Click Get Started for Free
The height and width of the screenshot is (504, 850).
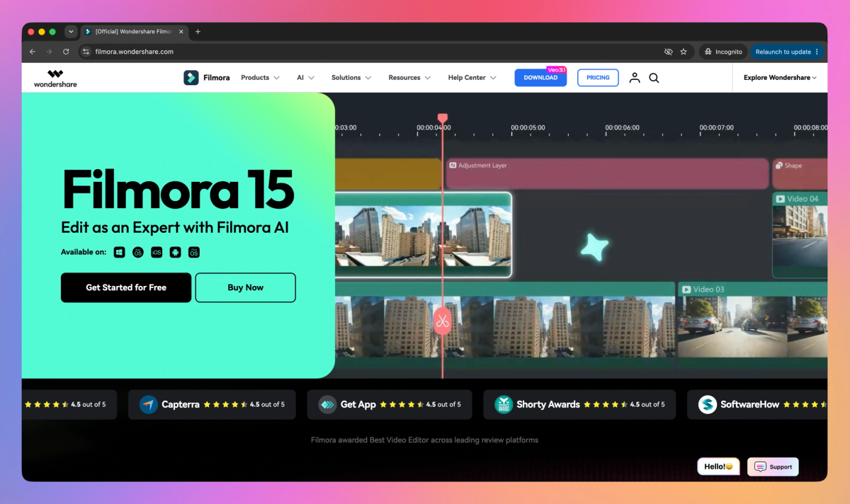126,287
